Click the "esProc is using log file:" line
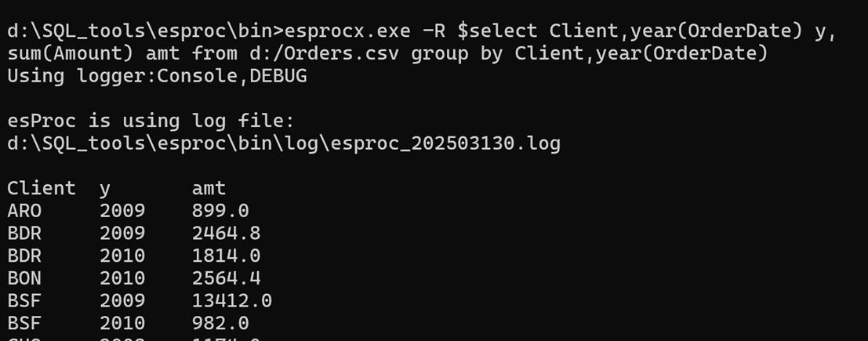This screenshot has height=341, width=868. (151, 122)
